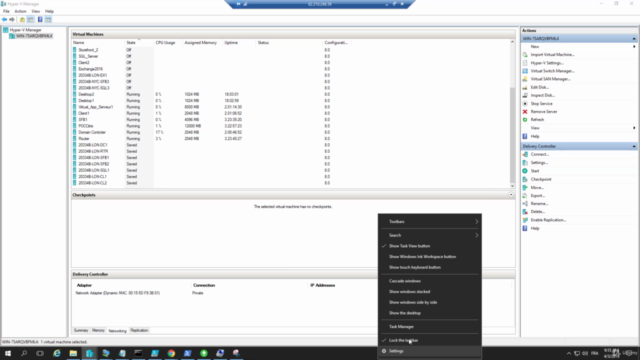Expand the View submenu in Actions
This screenshot has width=640, height=360.
(x=580, y=128)
